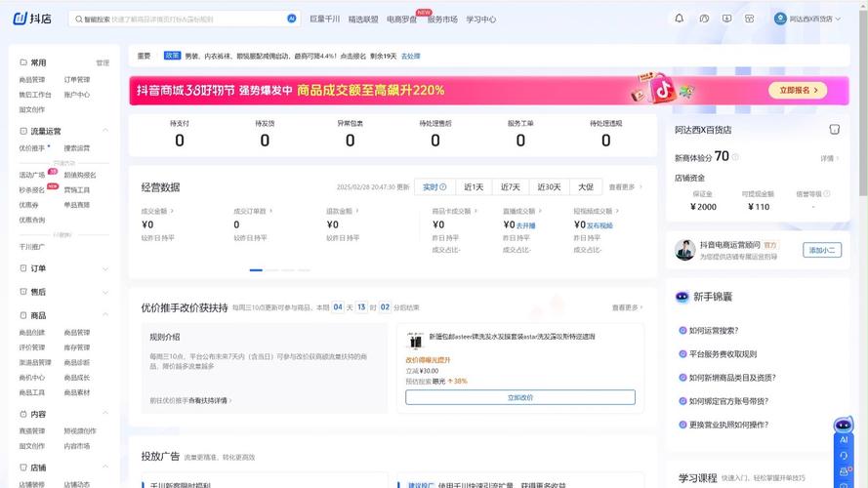Open 订单管理 in sidebar
Screen dimensions: 868x488
click(x=77, y=80)
